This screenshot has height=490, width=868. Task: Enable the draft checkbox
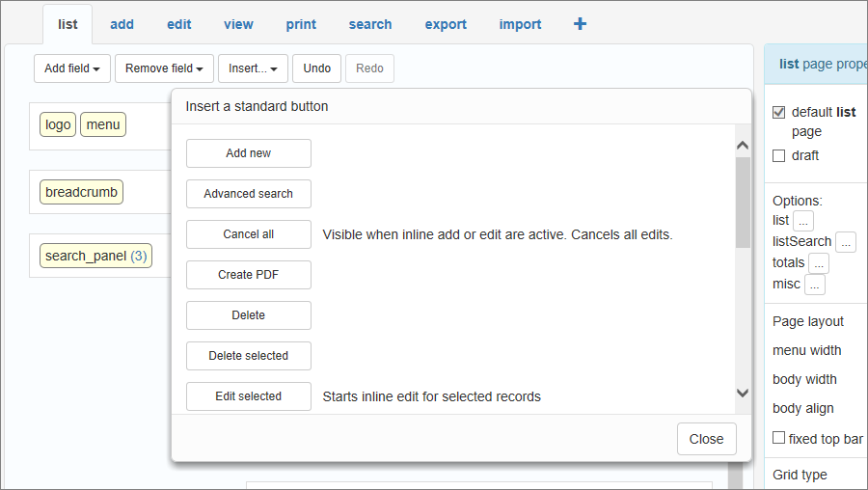click(x=779, y=155)
